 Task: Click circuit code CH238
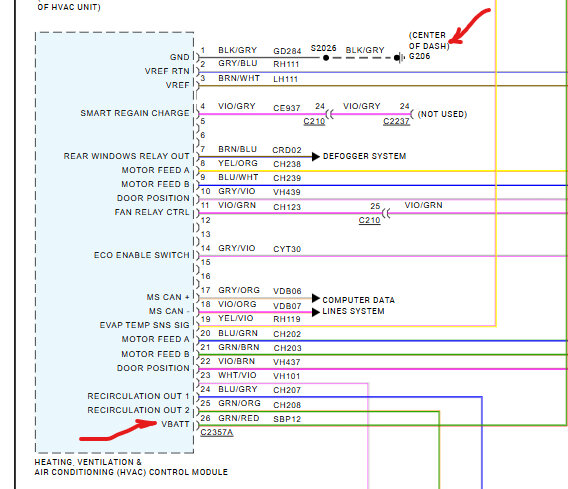coord(287,164)
